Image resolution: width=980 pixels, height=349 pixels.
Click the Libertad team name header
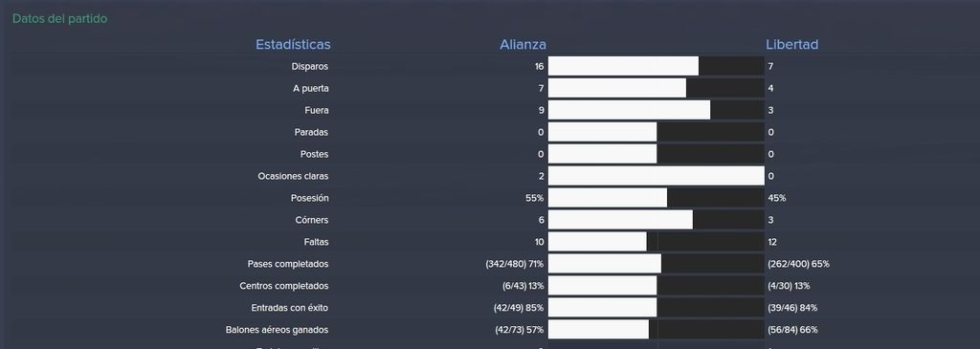pyautogui.click(x=791, y=45)
